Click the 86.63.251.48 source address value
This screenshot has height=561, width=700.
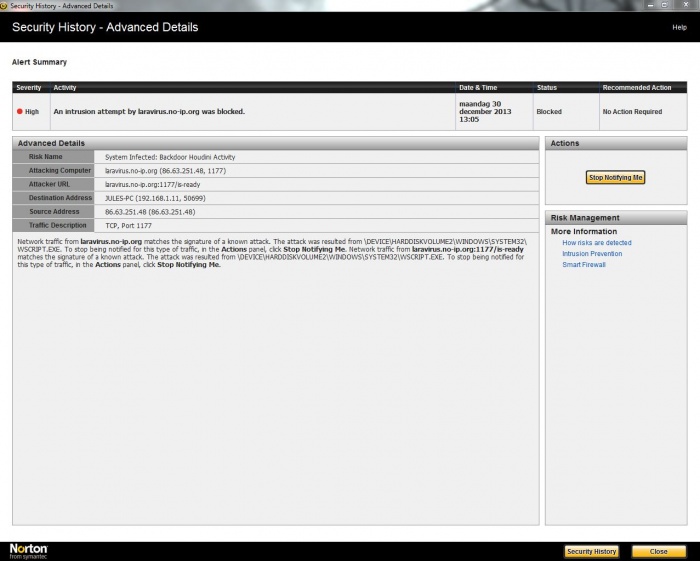(150, 212)
